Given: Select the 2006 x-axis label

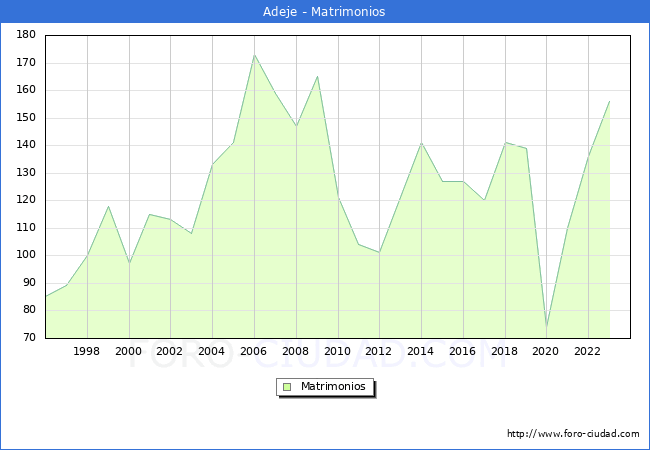Looking at the screenshot, I should click(253, 351).
